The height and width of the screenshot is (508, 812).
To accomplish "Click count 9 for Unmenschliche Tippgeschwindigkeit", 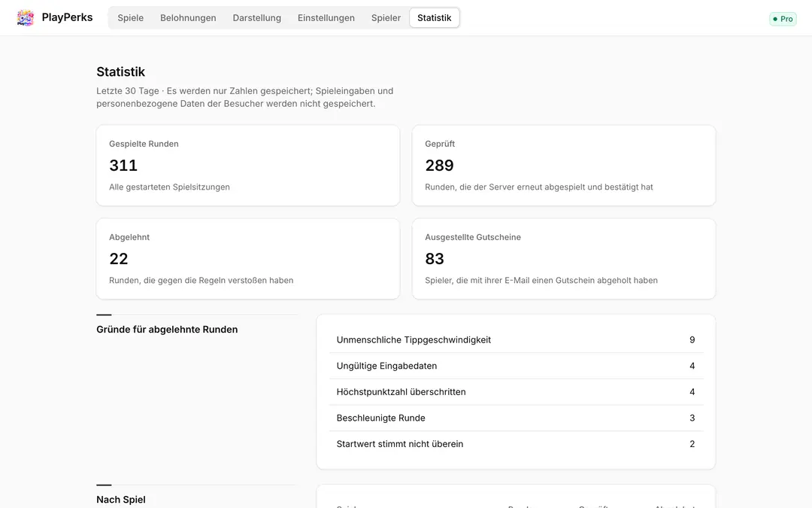I will (x=692, y=339).
